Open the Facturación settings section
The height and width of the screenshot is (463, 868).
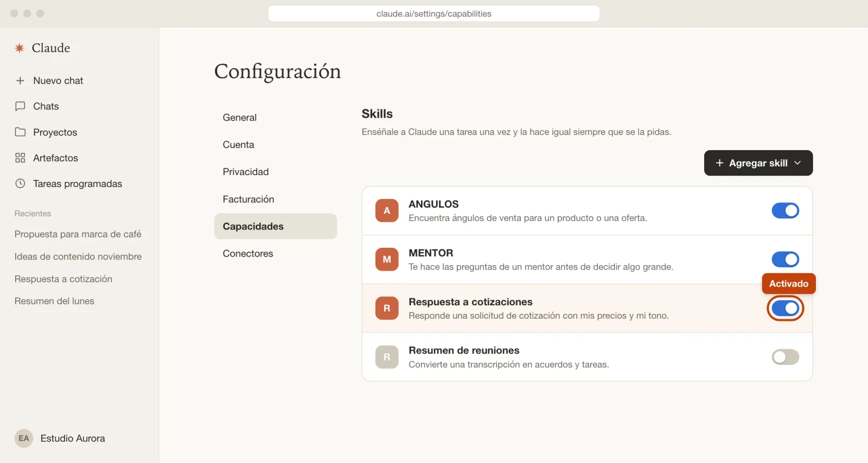(x=276, y=199)
